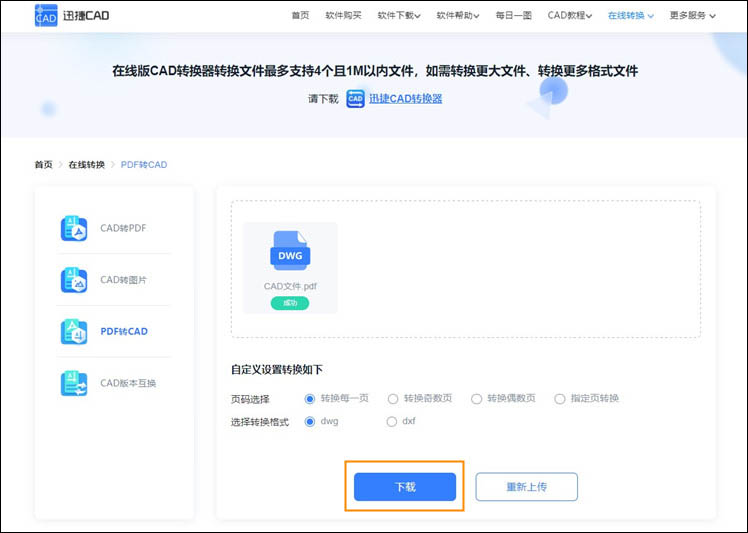Viewport: 748px width, 533px height.
Task: Click the 迅捷CAD brand name text
Action: tap(86, 16)
